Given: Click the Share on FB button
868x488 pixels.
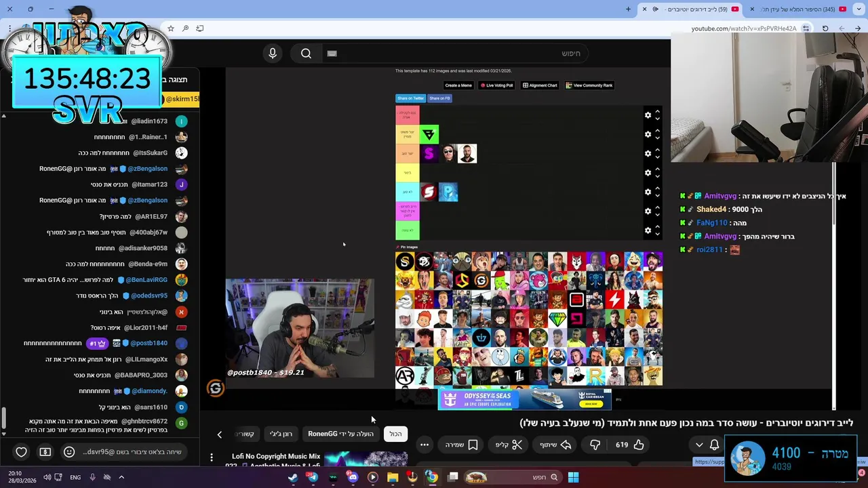Looking at the screenshot, I should [439, 98].
